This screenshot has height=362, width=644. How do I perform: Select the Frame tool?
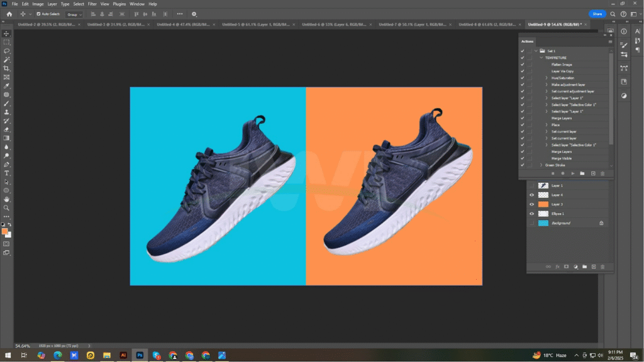tap(6, 77)
